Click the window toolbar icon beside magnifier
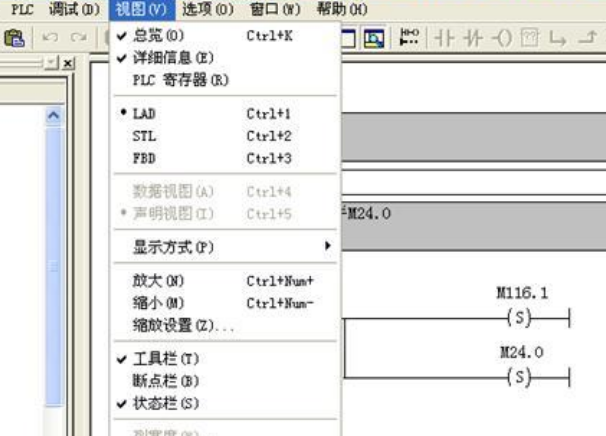The width and height of the screenshot is (606, 436). tap(349, 38)
